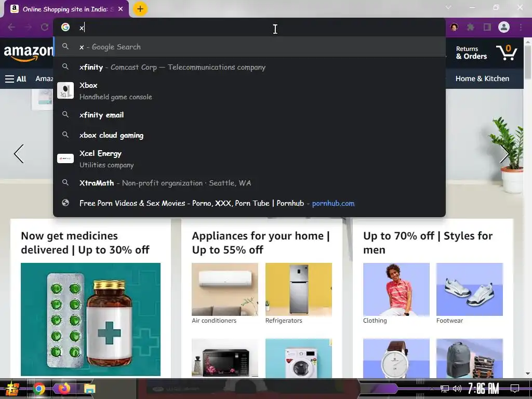Select the XtraMath non-profit suggestion
This screenshot has height=399, width=532.
pyautogui.click(x=249, y=183)
